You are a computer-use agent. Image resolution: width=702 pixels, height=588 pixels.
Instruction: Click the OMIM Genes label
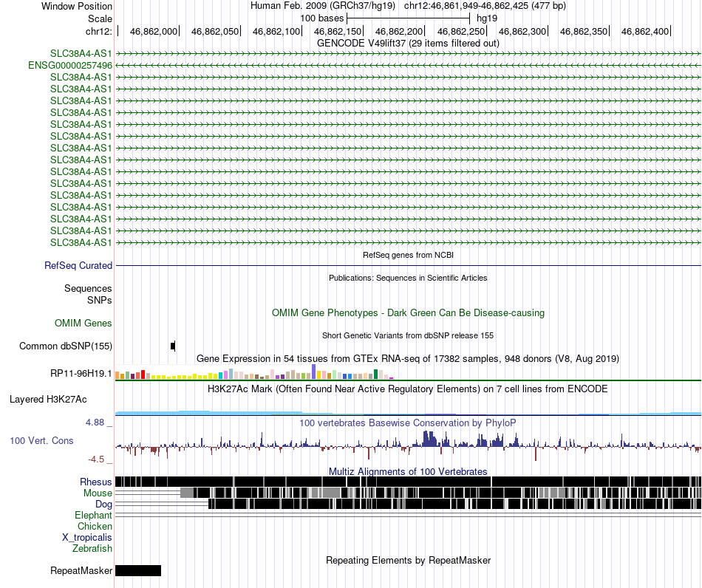[83, 323]
